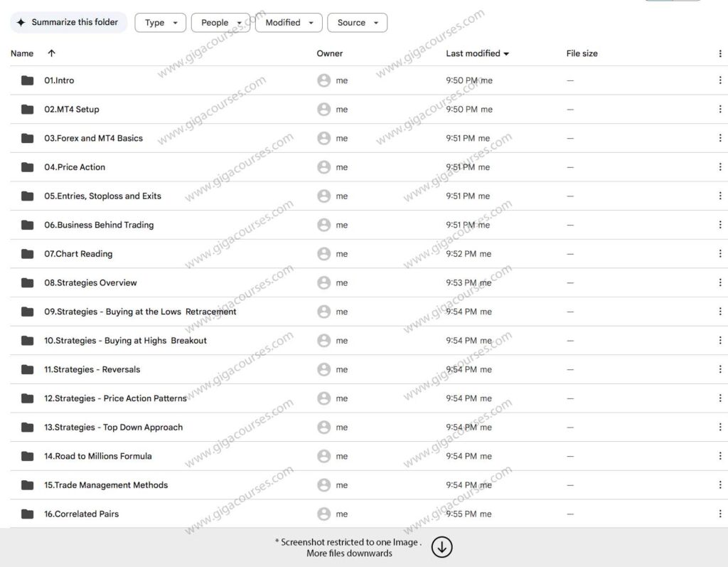
Task: Open the Modified filter dropdown
Action: [x=289, y=23]
